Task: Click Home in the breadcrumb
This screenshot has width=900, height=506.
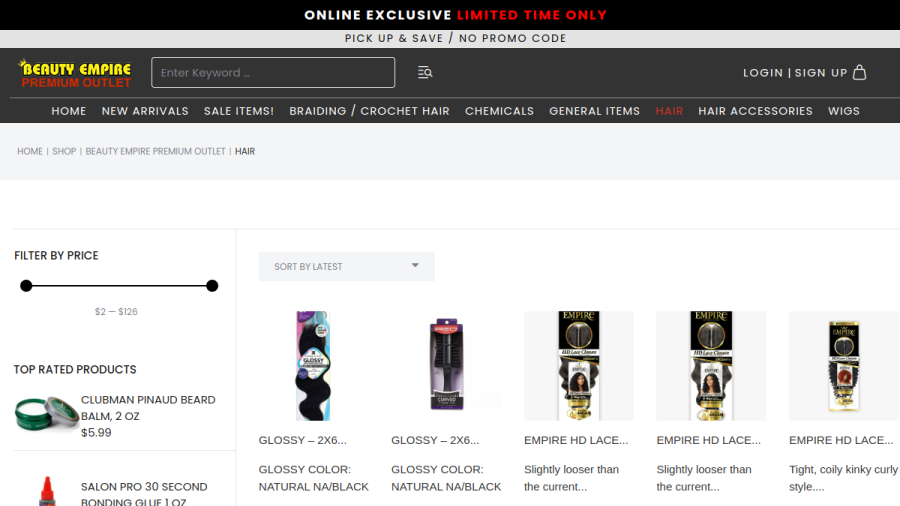Action: [x=30, y=151]
